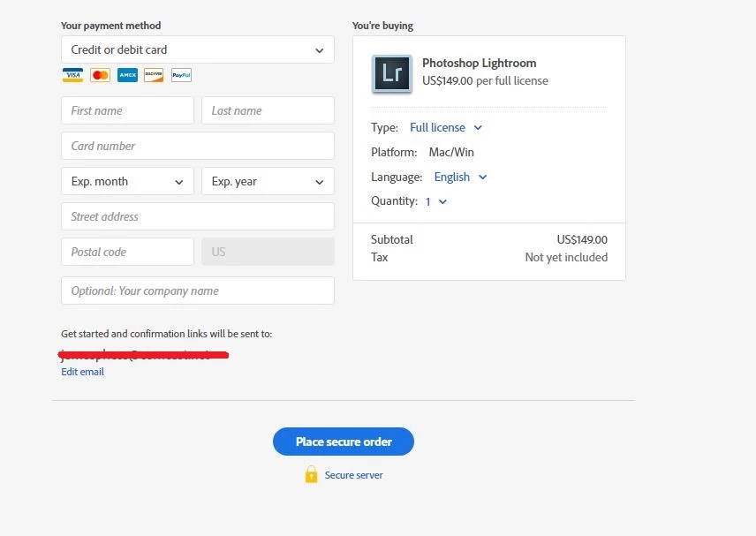
Task: Click the yellow padlock icon
Action: [x=312, y=474]
